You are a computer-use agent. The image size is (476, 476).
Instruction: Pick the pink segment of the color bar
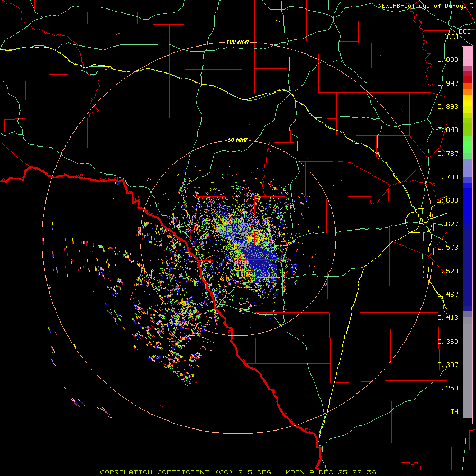[467, 57]
